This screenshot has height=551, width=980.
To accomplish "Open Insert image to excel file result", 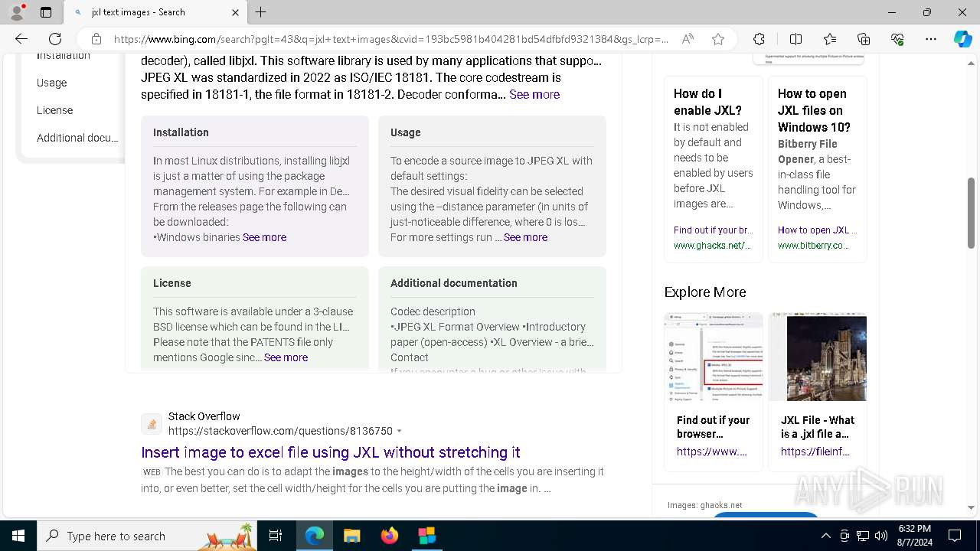I will pos(331,452).
